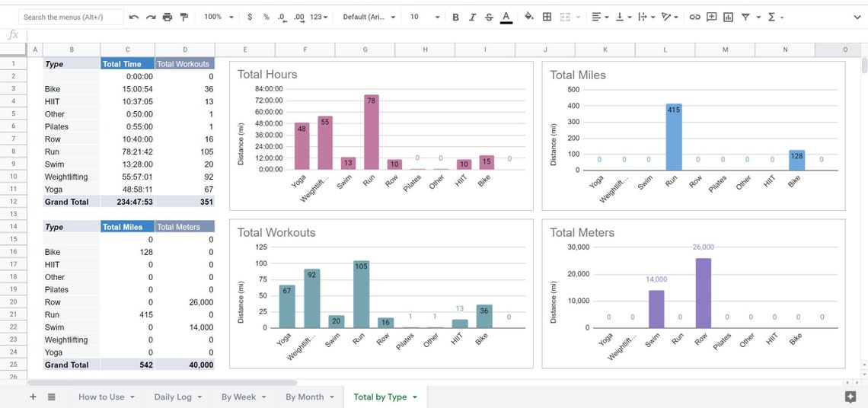
Task: Click the Total Hours chart title
Action: point(266,74)
